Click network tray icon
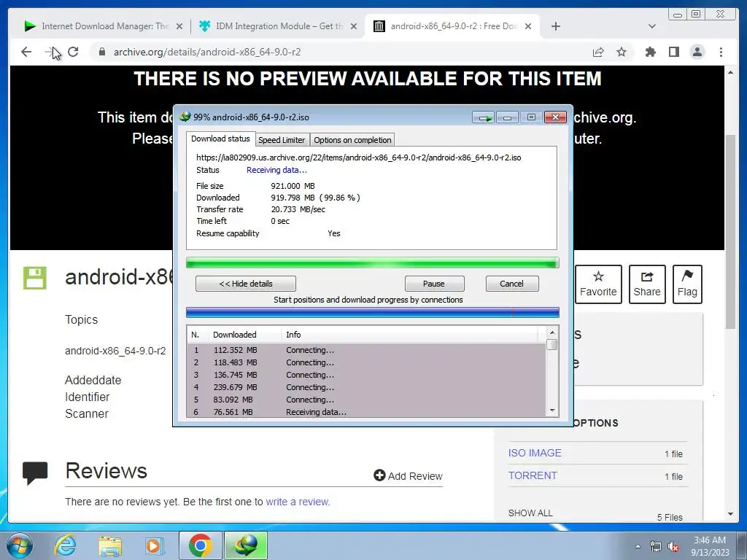The height and width of the screenshot is (560, 747). (656, 547)
